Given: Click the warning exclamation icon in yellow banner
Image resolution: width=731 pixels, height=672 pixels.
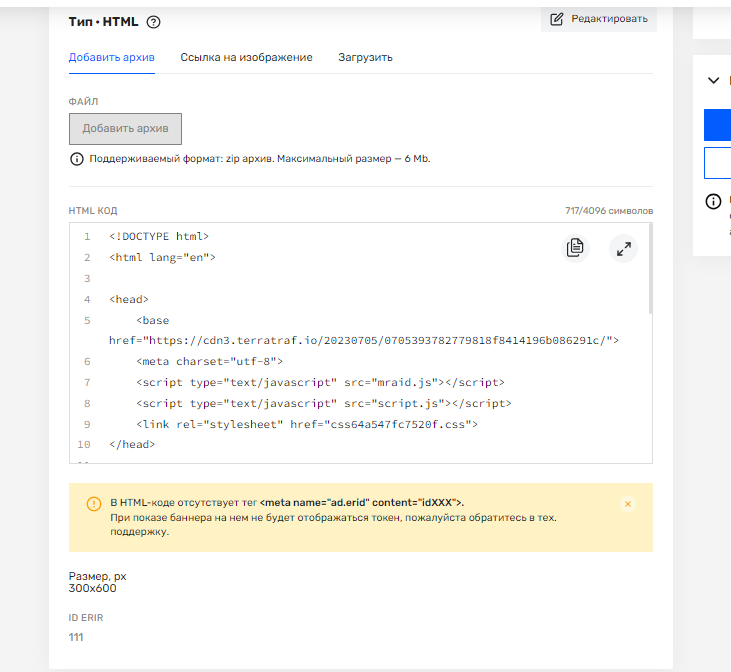Looking at the screenshot, I should pyautogui.click(x=94, y=504).
